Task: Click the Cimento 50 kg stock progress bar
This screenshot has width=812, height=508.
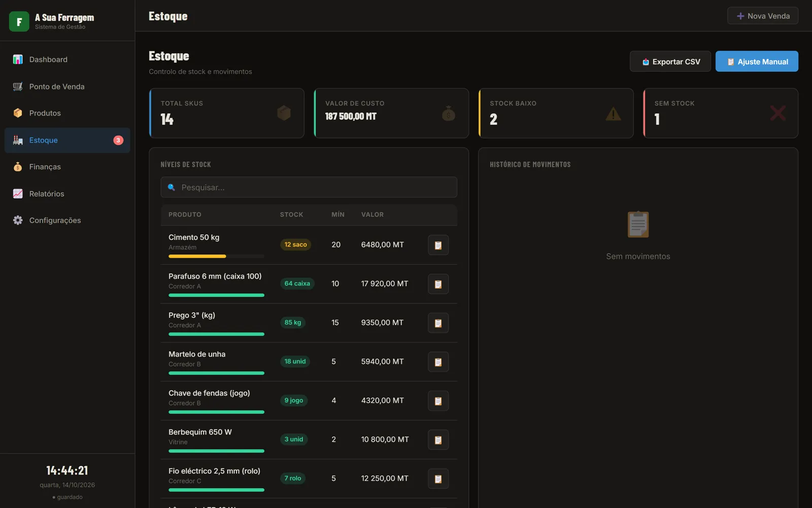Action: (x=216, y=256)
